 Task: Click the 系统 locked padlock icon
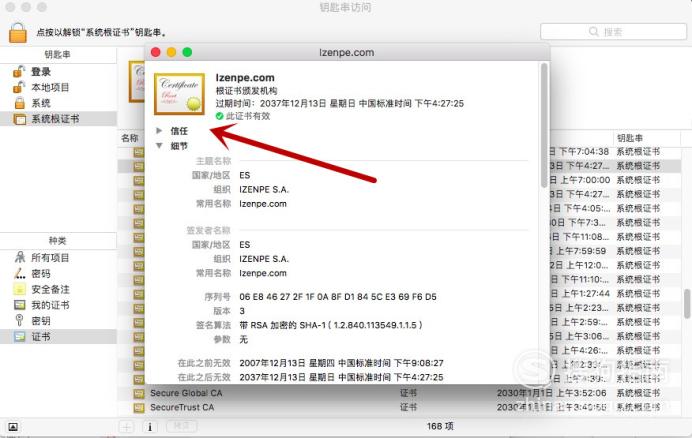point(19,103)
